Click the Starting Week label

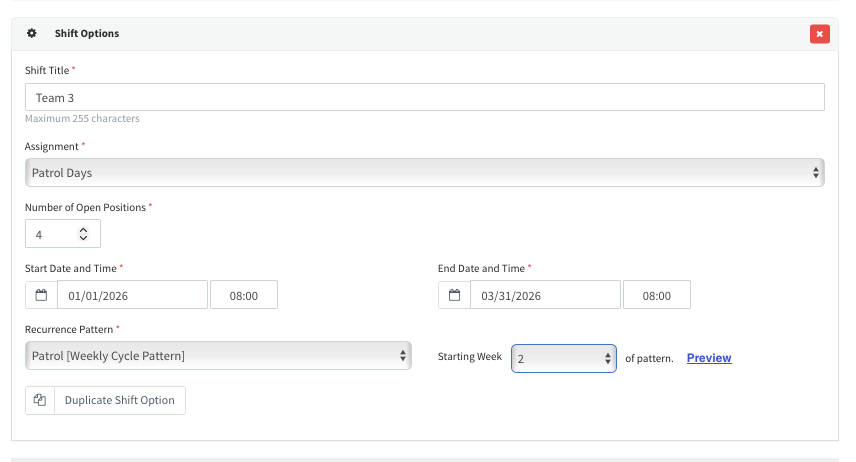(469, 357)
